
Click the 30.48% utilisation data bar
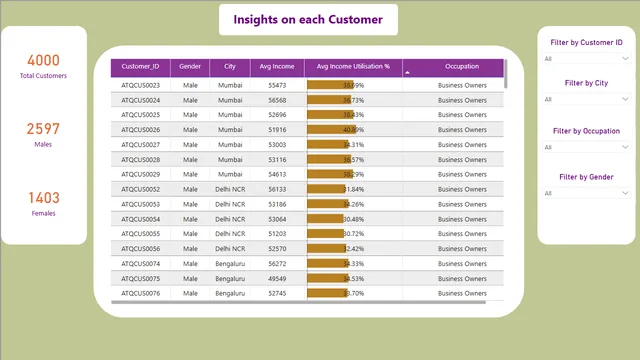[x=325, y=219]
